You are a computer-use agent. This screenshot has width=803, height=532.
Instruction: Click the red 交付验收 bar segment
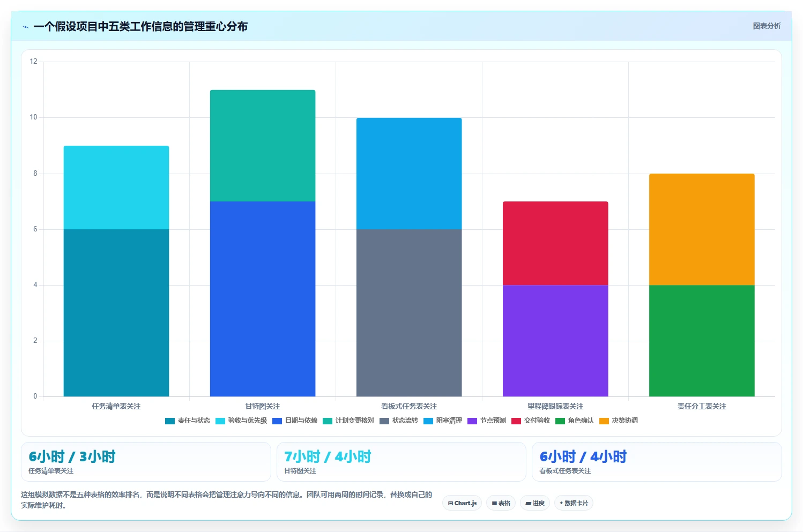point(555,243)
